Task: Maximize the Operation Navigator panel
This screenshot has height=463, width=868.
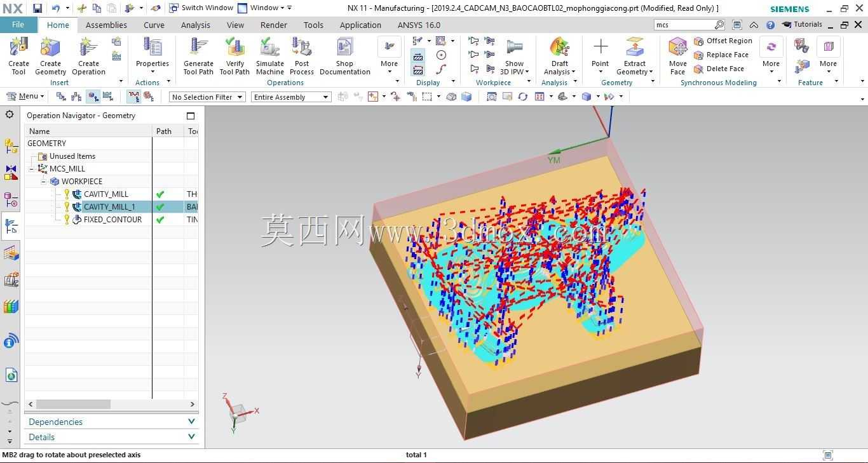Action: [x=191, y=116]
